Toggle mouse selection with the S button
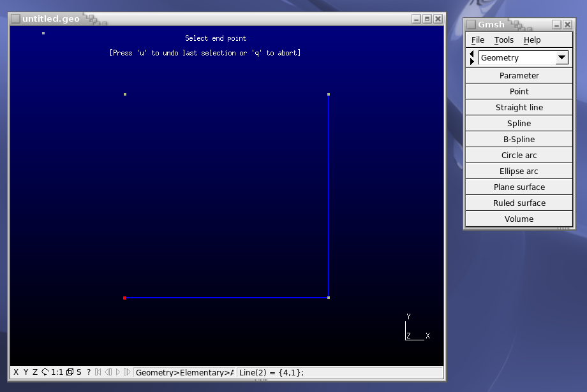 point(79,372)
